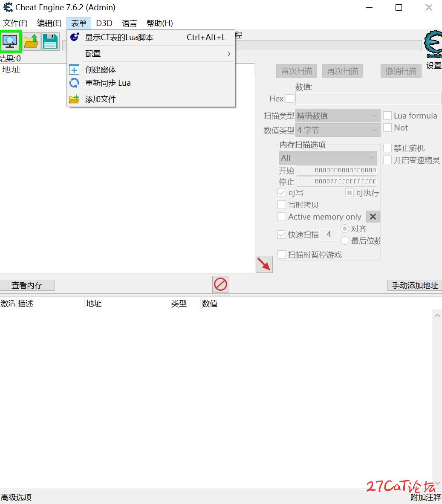Open the 扫描类型 dropdown
Image resolution: width=442 pixels, height=504 pixels.
coord(338,116)
